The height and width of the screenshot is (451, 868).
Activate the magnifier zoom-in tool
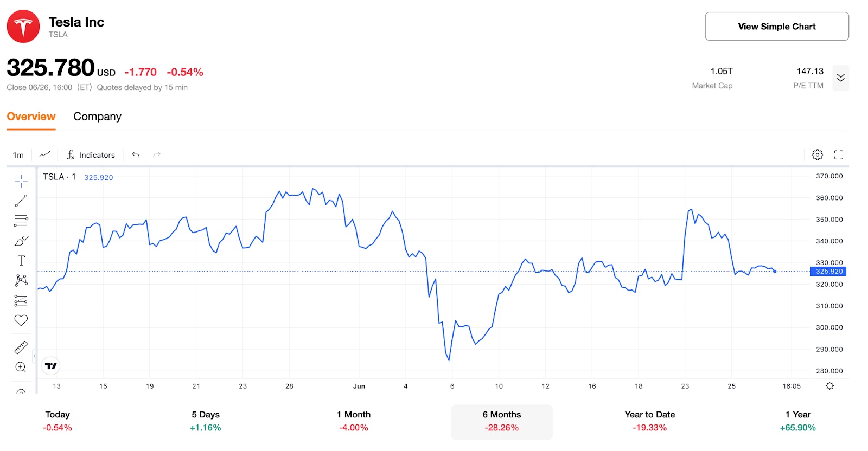(x=21, y=367)
